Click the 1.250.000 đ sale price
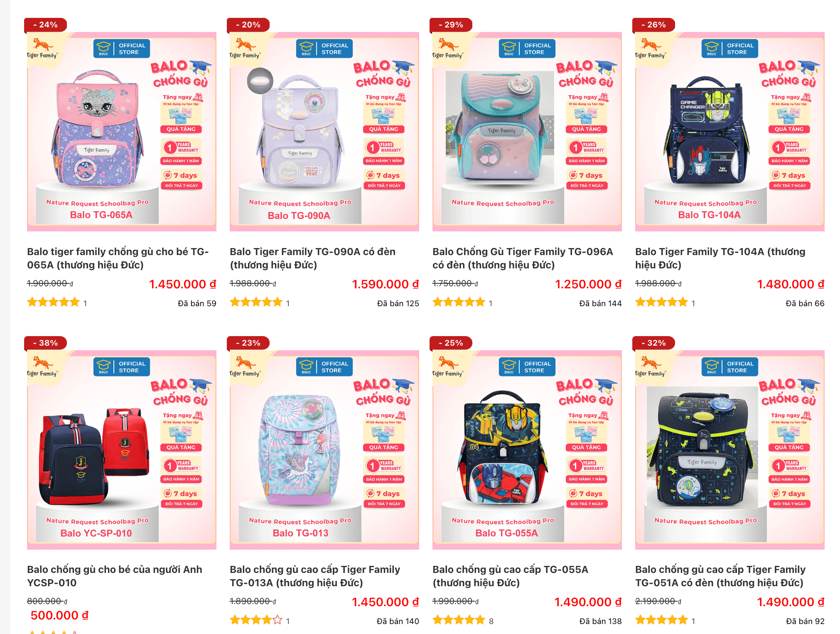 pos(588,284)
